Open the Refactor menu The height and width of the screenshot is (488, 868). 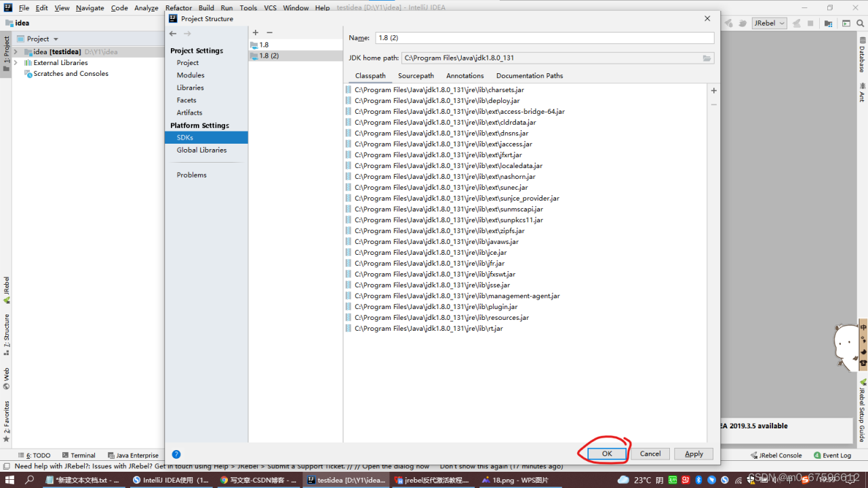point(179,8)
